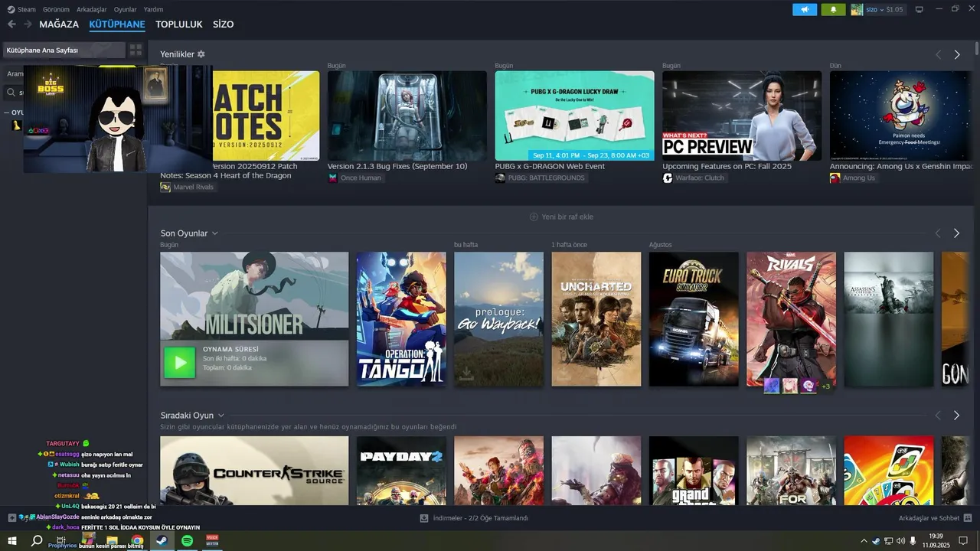Go to previous Sıradaki Oyun items arrow
Viewport: 980px width, 551px height.
pos(938,415)
